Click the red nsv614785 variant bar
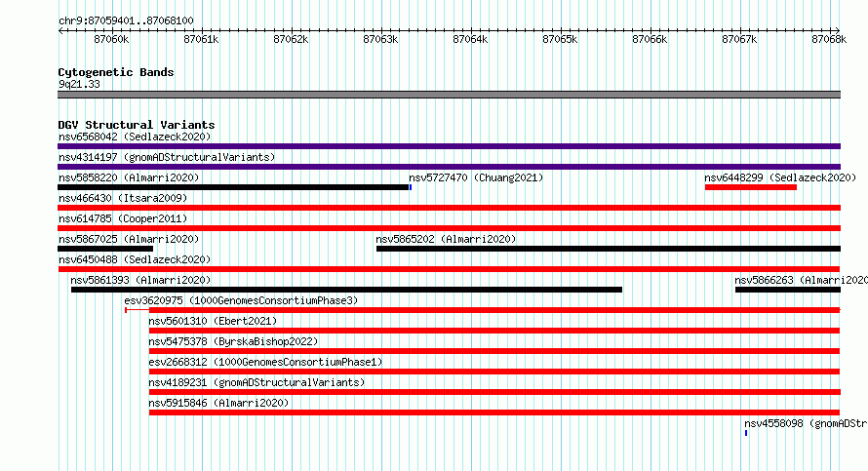This screenshot has width=868, height=471. (x=449, y=228)
